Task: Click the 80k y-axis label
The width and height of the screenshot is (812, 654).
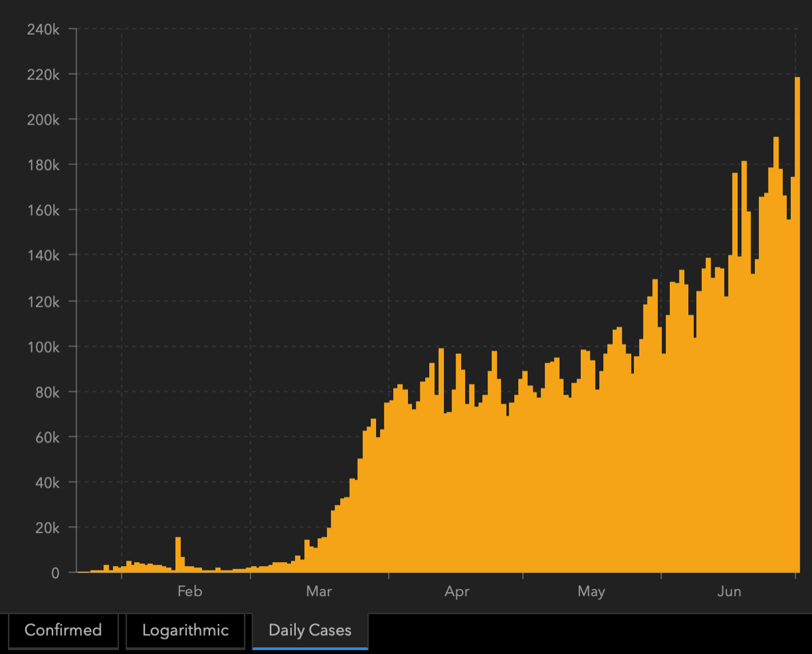Action: pyautogui.click(x=46, y=392)
